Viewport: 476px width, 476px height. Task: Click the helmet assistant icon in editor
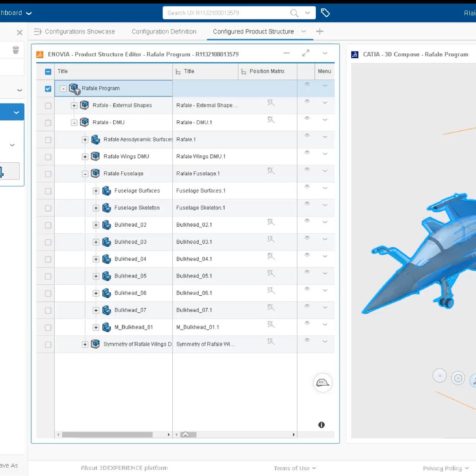click(x=322, y=383)
